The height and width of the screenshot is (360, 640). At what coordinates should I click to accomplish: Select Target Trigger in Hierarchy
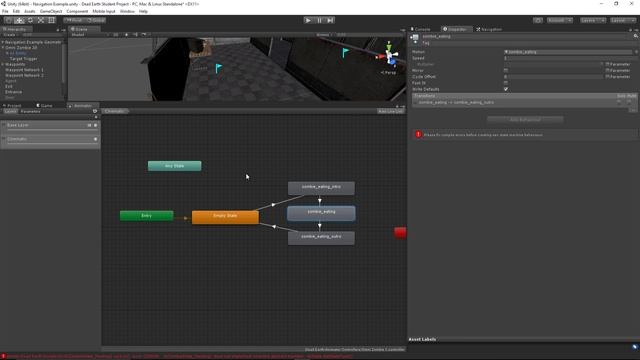point(23,59)
